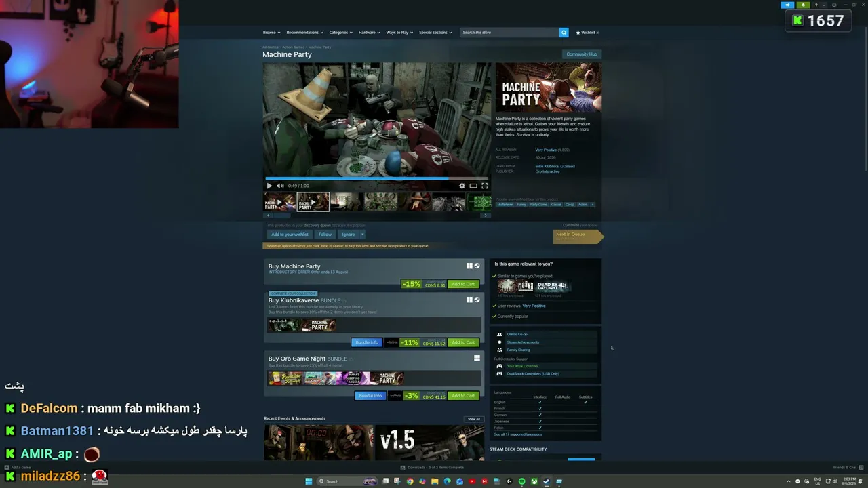
Task: View All recent events and announcements
Action: pos(473,419)
